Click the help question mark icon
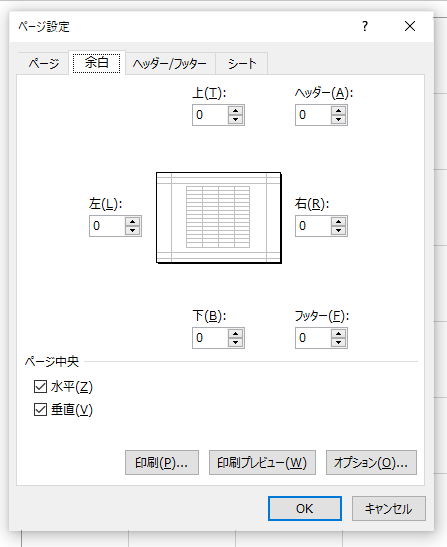 pos(365,26)
